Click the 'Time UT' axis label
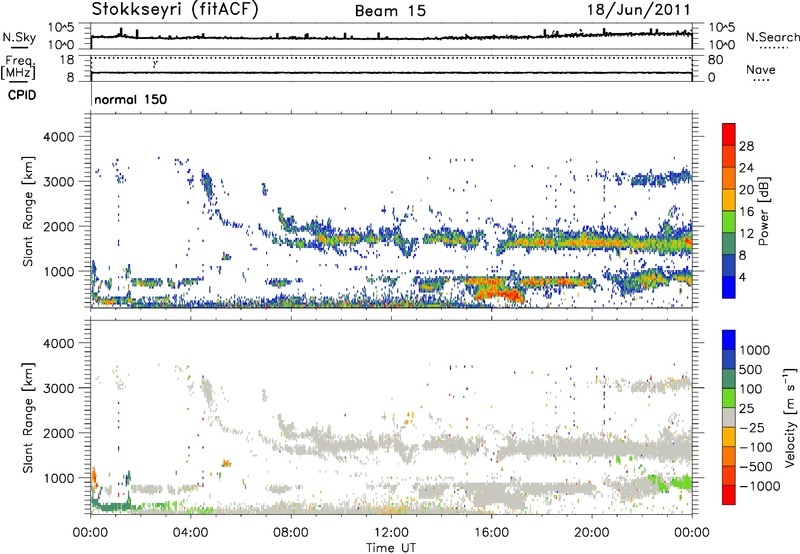 tap(391, 548)
